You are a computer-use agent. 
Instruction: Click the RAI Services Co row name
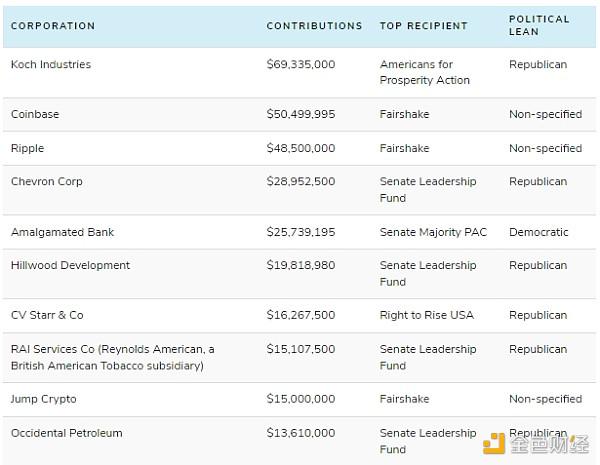pyautogui.click(x=112, y=357)
